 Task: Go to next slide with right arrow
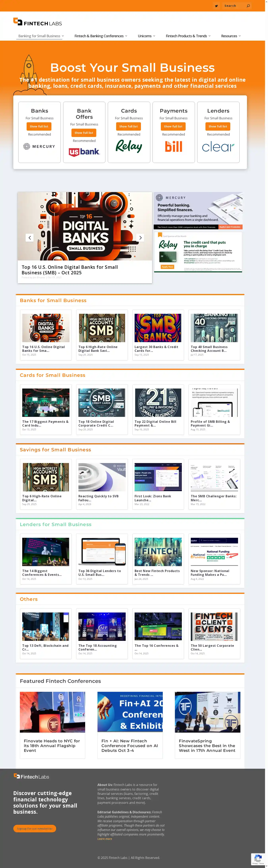(140, 237)
